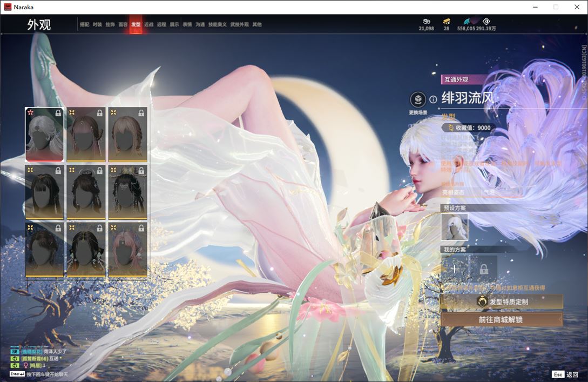588x382 pixels.
Task: Open the 技能奥义 tab
Action: (x=218, y=24)
